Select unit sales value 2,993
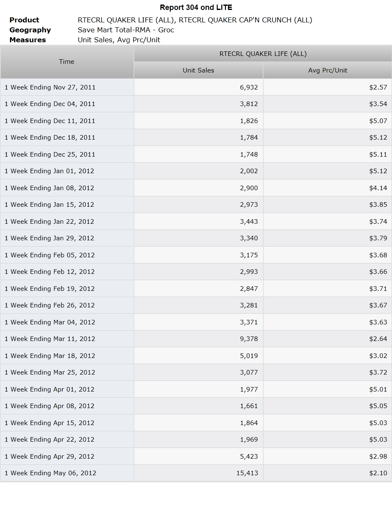392x532 pixels. click(249, 272)
